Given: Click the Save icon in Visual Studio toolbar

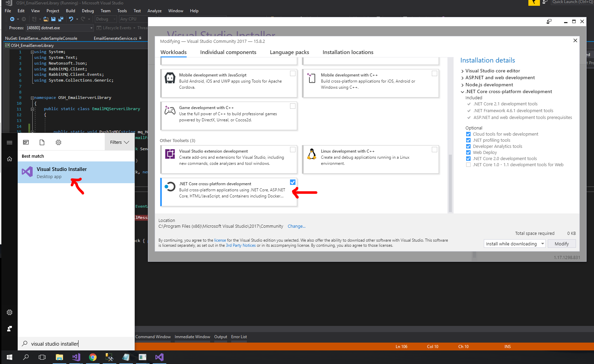Looking at the screenshot, I should tap(53, 19).
